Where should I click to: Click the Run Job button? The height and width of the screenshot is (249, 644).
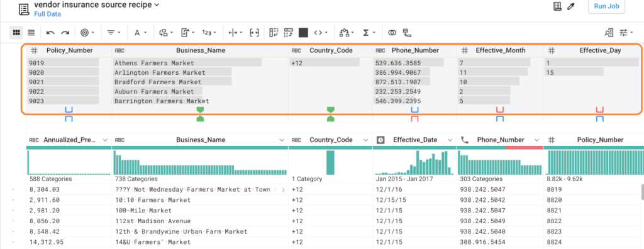coord(607,6)
